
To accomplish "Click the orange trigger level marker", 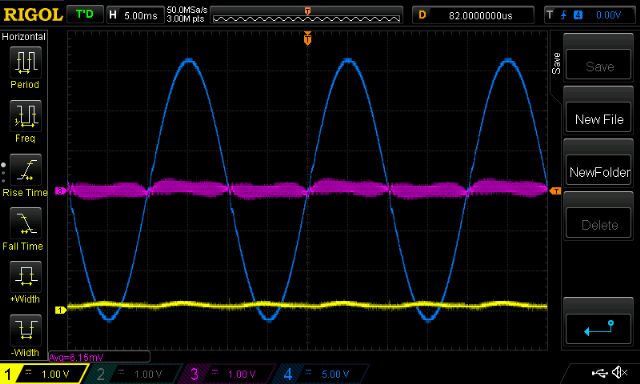I will (556, 191).
